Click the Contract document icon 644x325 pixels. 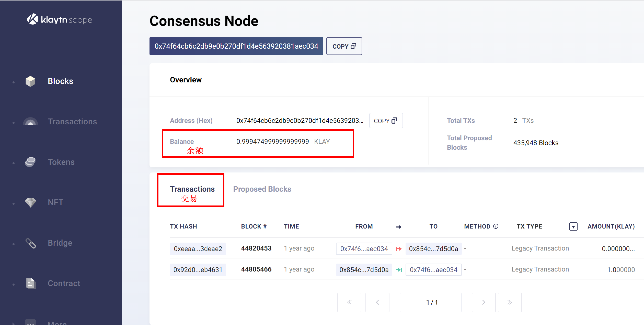tap(31, 283)
